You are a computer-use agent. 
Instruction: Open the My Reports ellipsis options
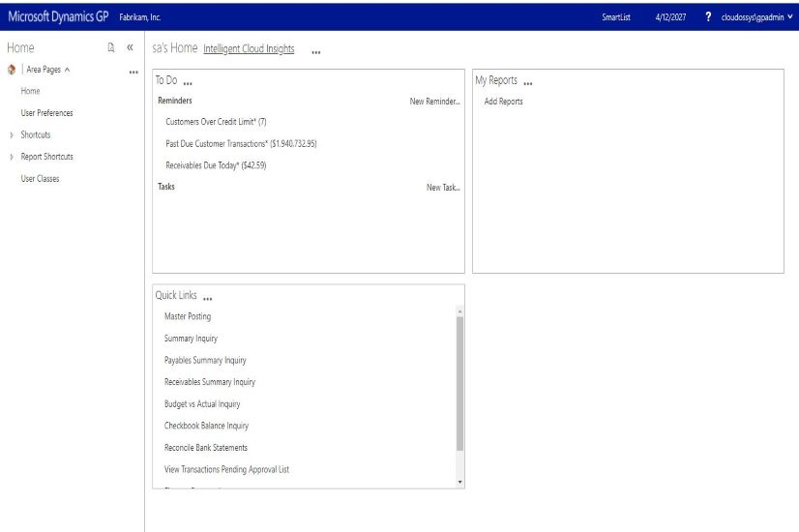pyautogui.click(x=528, y=83)
